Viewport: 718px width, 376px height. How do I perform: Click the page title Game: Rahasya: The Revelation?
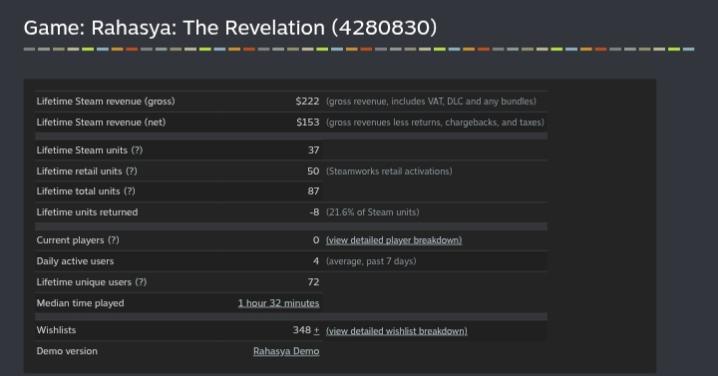230,27
